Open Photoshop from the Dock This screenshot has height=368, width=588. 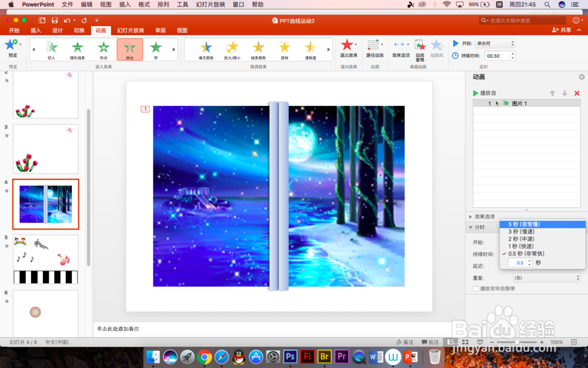(x=290, y=356)
